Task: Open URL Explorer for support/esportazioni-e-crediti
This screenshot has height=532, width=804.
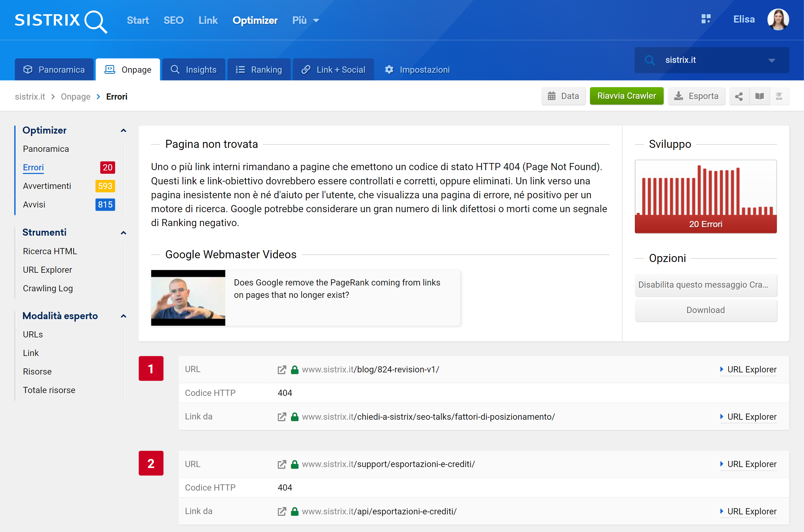Action: click(748, 464)
